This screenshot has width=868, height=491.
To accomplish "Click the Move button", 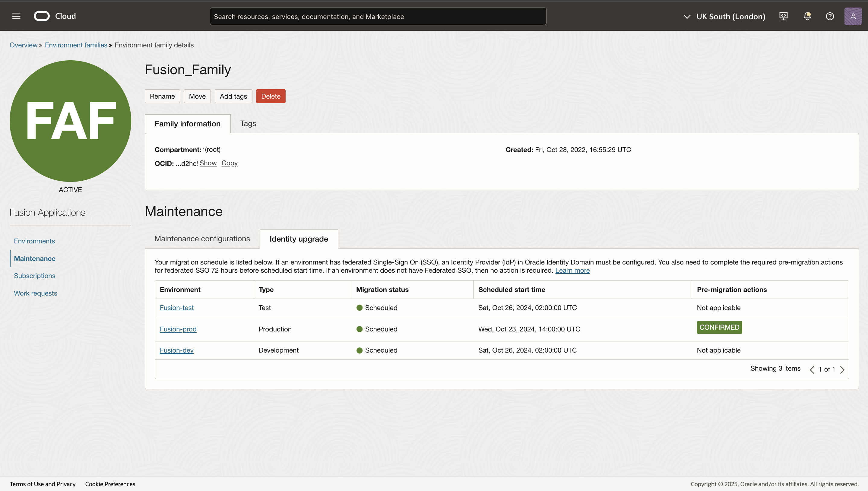I will 197,96.
